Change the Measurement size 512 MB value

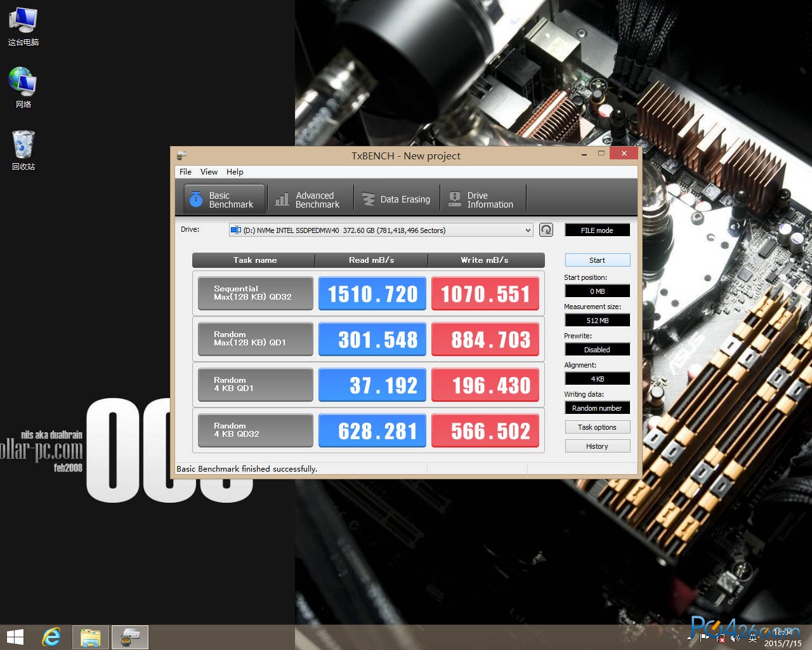click(597, 320)
